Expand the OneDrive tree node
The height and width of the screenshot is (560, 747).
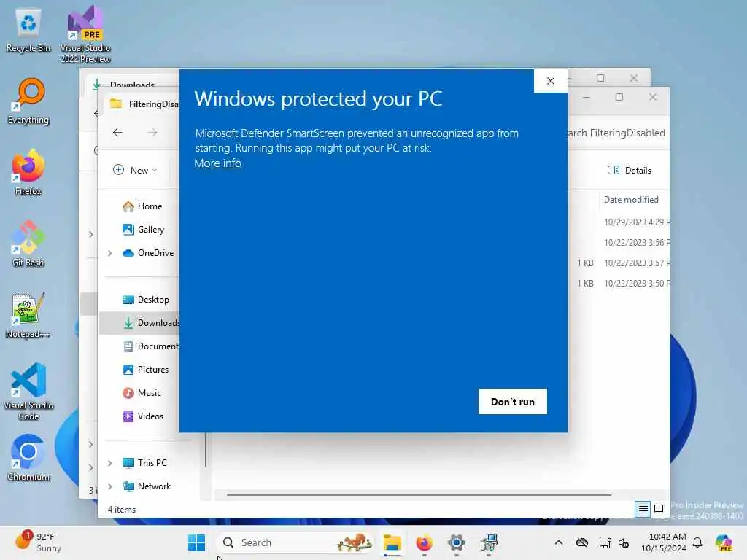tap(110, 253)
